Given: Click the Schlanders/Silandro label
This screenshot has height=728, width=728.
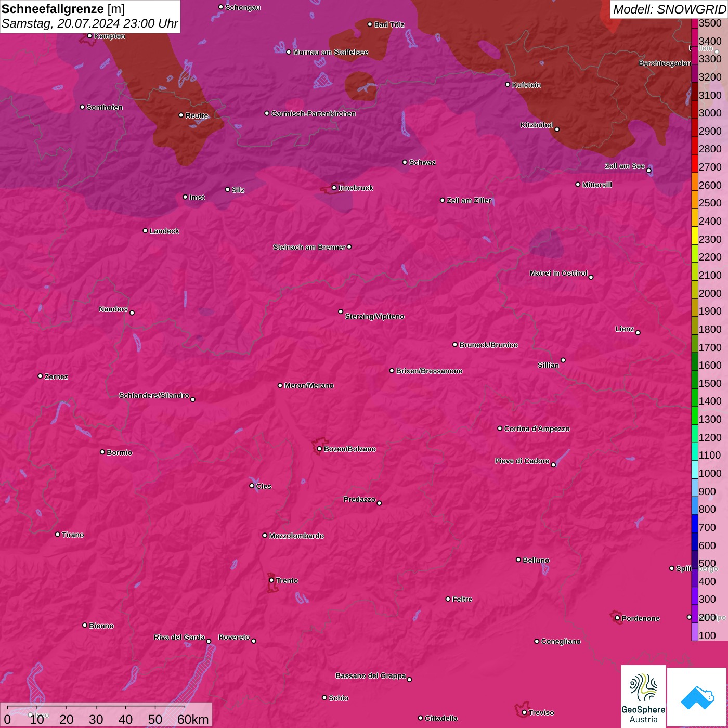Looking at the screenshot, I should point(154,395).
